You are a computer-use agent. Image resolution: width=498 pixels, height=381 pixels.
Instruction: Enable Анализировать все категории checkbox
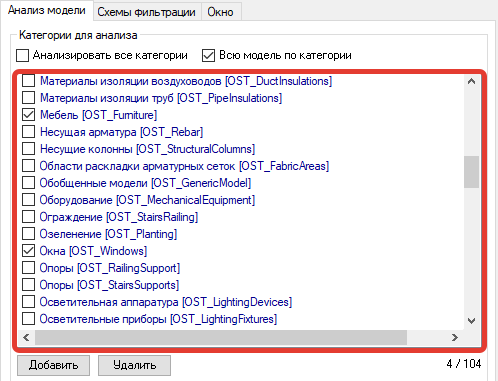click(22, 55)
